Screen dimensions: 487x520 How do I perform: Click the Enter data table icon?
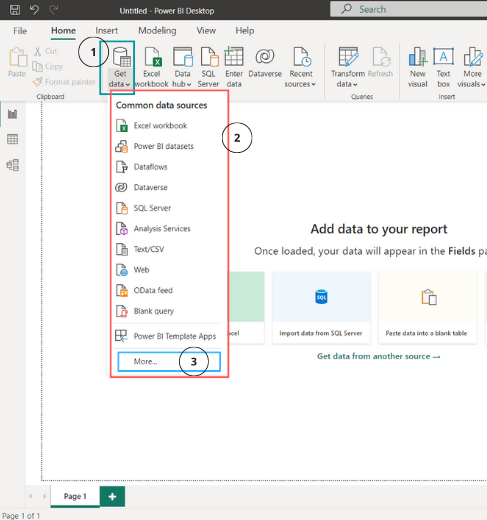pyautogui.click(x=234, y=56)
